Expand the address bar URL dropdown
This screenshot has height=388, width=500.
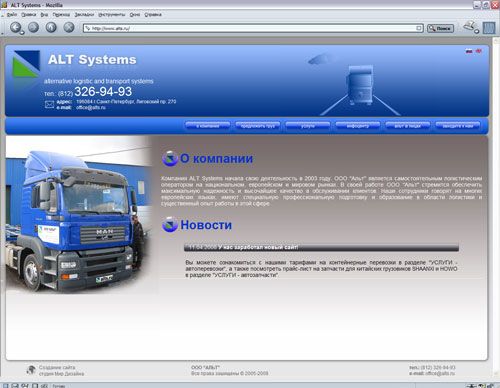(419, 28)
